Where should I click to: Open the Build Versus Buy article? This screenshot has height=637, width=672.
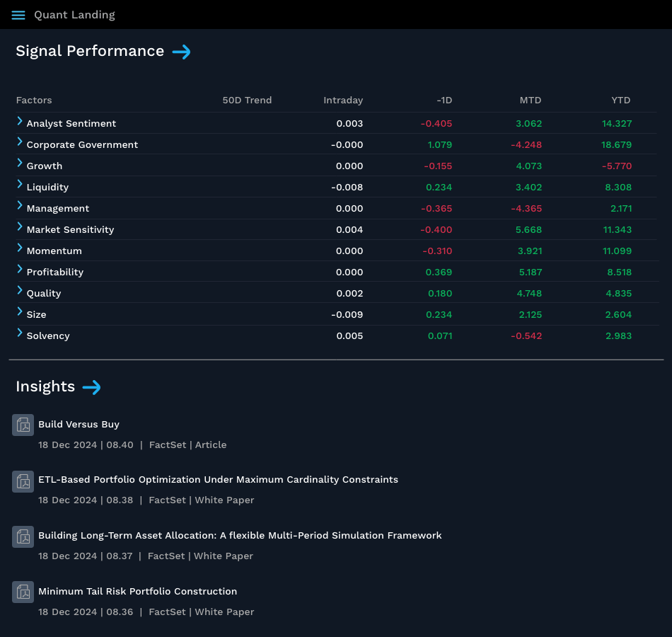click(79, 424)
